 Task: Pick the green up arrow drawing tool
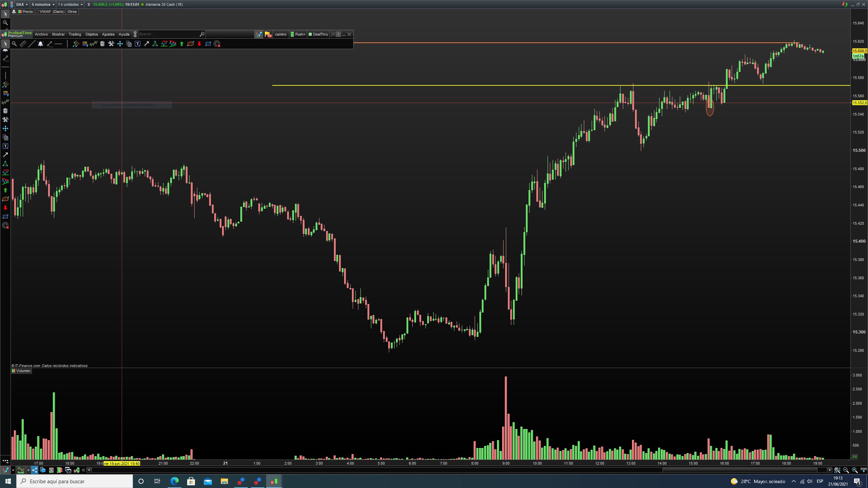click(182, 44)
